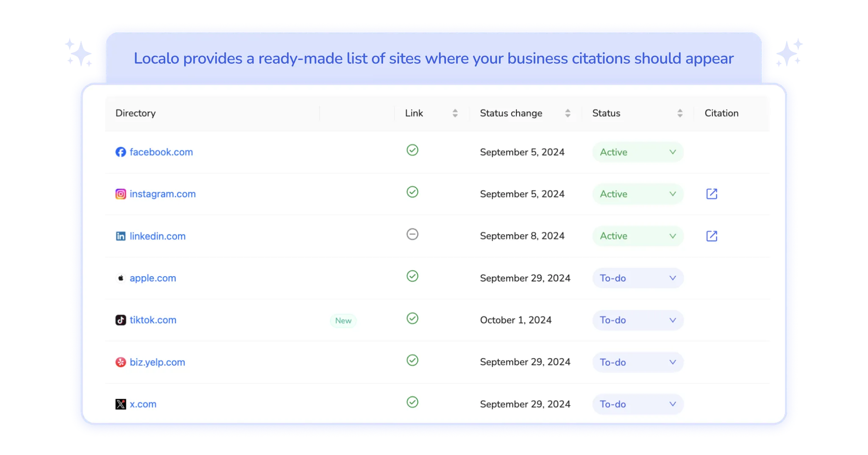Sort table by Link column
This screenshot has width=868, height=455.
[x=455, y=113]
